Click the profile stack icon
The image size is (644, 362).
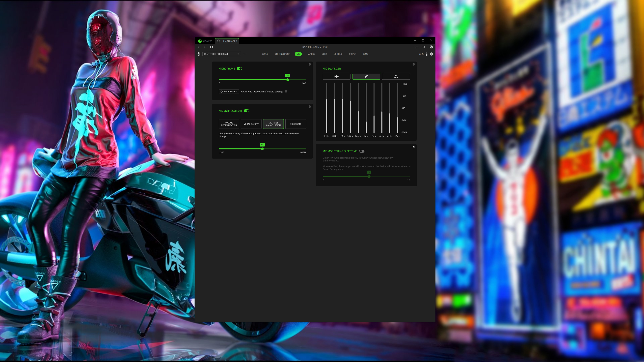[x=199, y=54]
